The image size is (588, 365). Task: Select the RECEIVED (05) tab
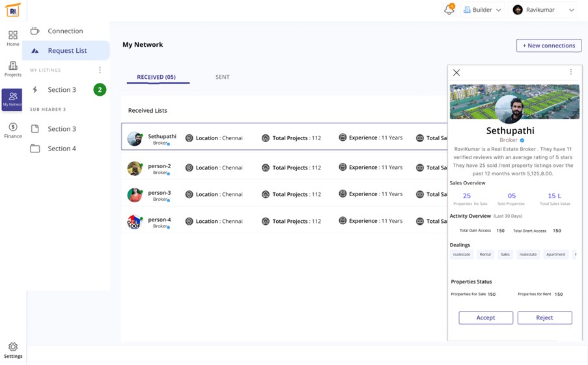[156, 77]
